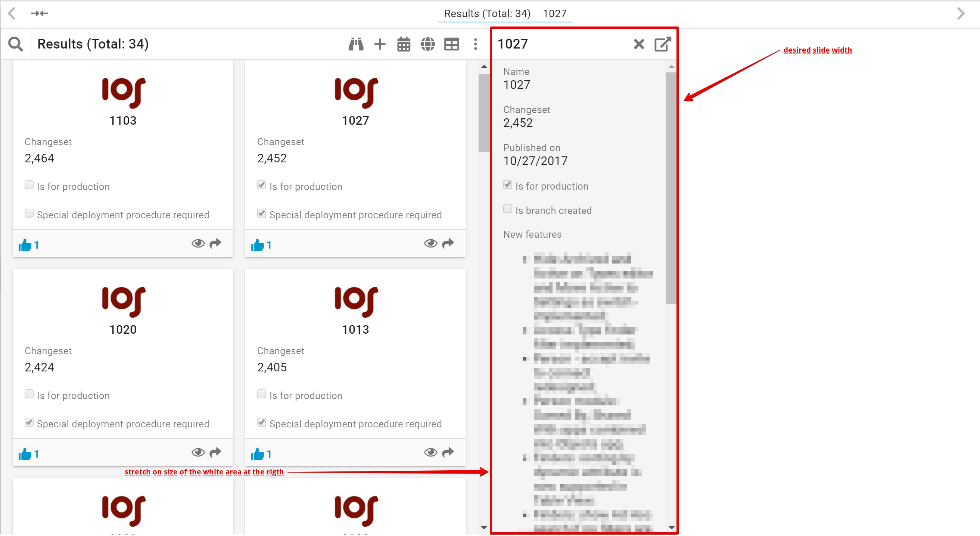Viewport: 980px width, 536px height.
Task: Click the search magnifier icon
Action: pyautogui.click(x=16, y=44)
